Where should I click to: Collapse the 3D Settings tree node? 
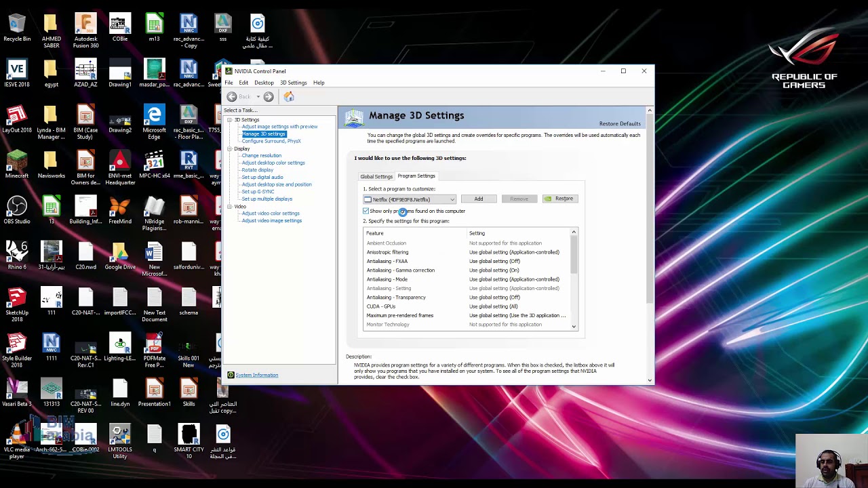coord(229,120)
